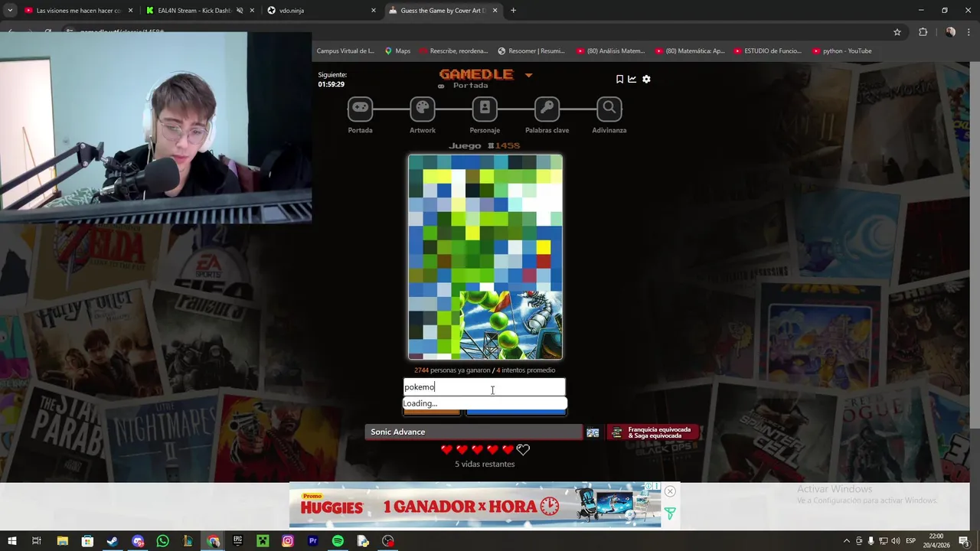
Task: Open the Chrome profile avatar
Action: [x=950, y=32]
